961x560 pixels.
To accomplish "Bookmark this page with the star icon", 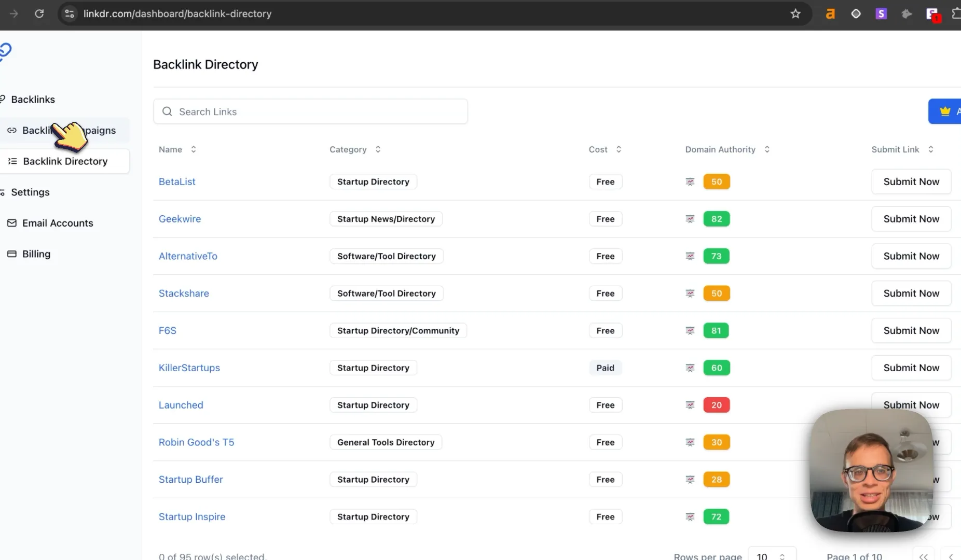I will coord(795,14).
